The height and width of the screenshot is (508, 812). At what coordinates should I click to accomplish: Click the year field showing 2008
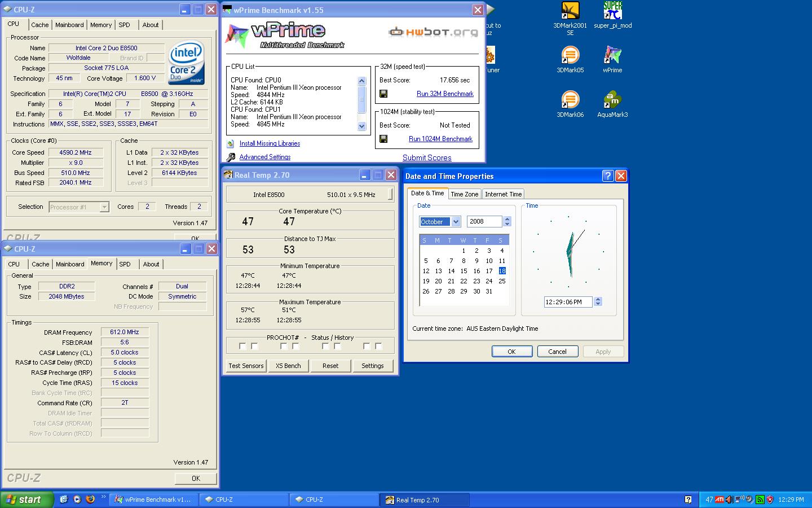(484, 222)
